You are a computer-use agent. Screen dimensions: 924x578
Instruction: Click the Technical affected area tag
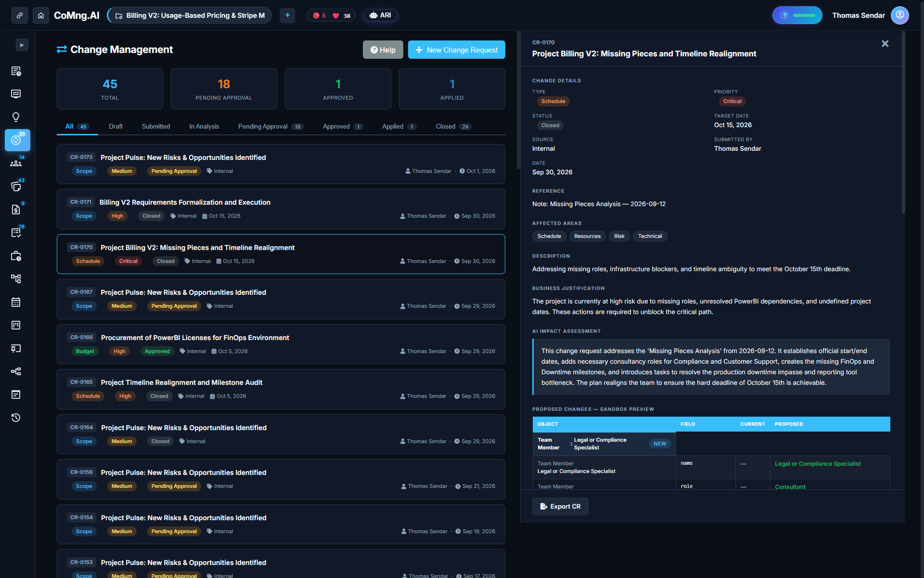coord(650,236)
